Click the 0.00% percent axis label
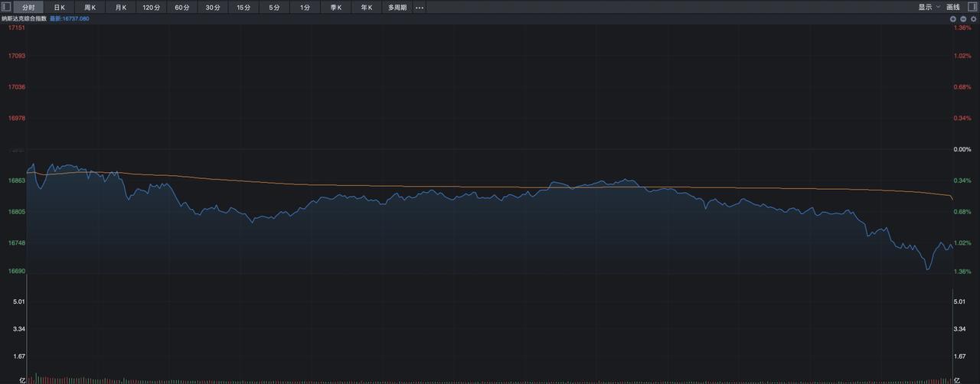This screenshot has height=384, width=980. pos(962,150)
